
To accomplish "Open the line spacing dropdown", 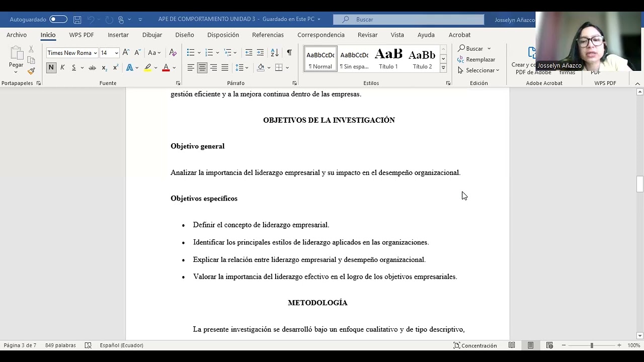I will [x=242, y=67].
